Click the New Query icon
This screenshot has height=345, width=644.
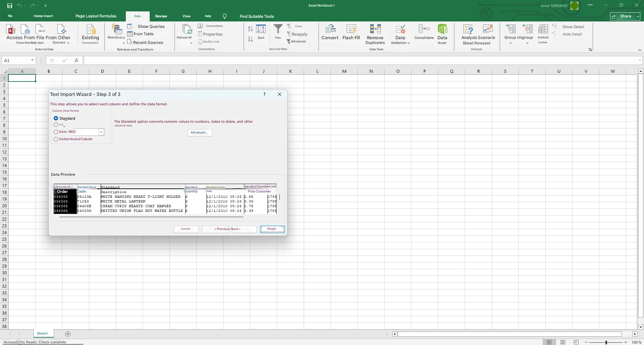click(x=116, y=29)
